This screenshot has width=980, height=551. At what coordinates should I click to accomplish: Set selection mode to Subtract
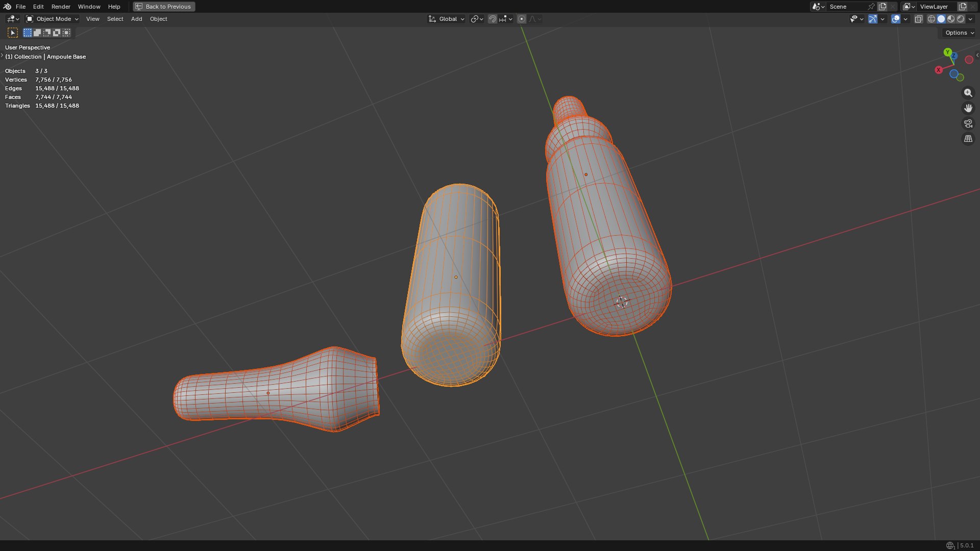47,33
